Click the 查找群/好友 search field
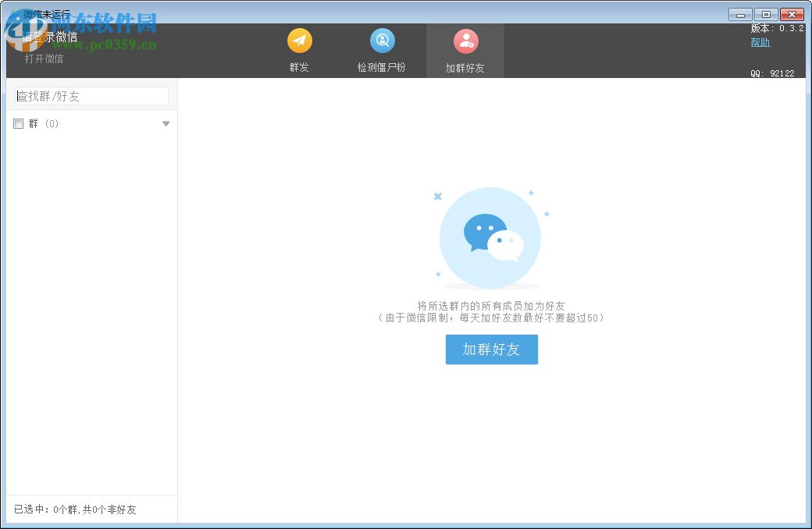Viewport: 812px width, 529px height. 90,95
